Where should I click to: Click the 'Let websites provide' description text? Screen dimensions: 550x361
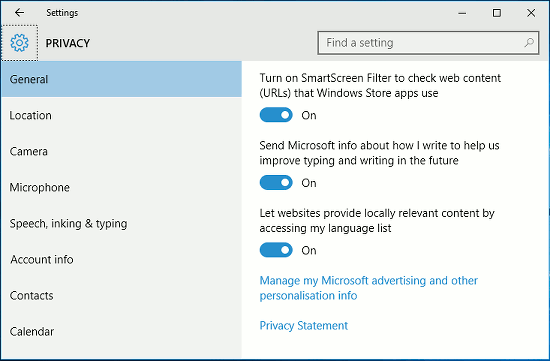377,221
